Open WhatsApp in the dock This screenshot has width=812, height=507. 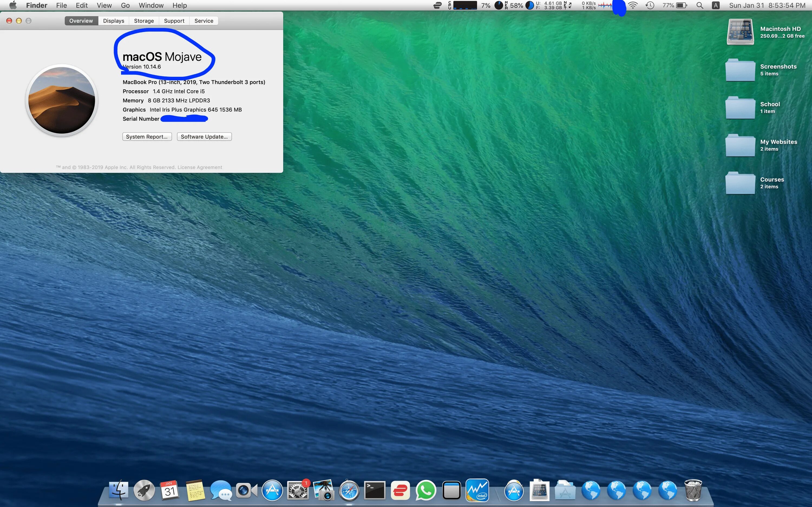[x=426, y=491]
